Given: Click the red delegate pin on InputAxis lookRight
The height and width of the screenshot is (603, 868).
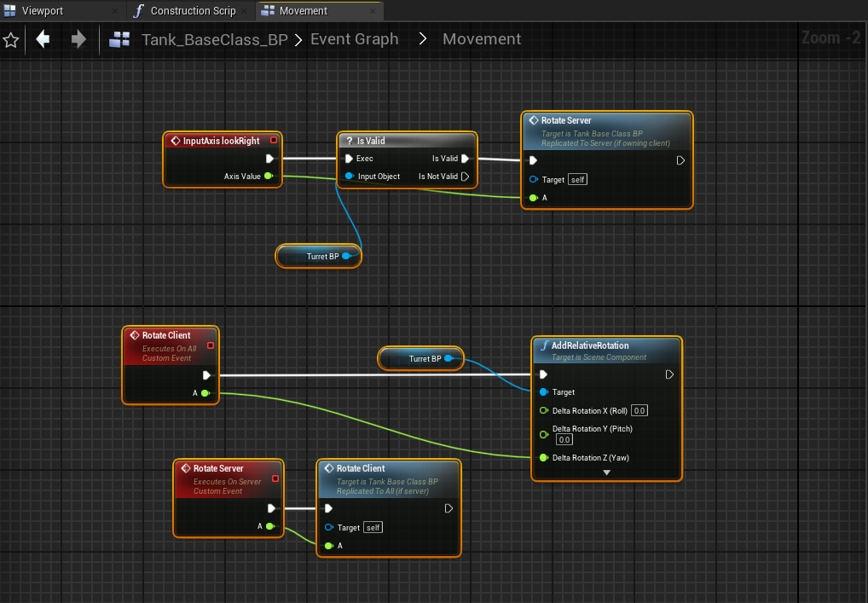Looking at the screenshot, I should click(x=274, y=140).
